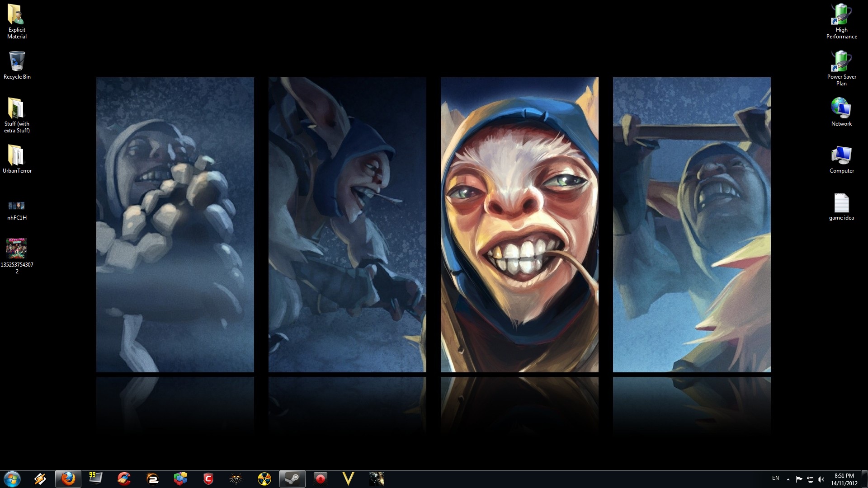
Task: Show hidden tray icons arrow
Action: (x=788, y=479)
